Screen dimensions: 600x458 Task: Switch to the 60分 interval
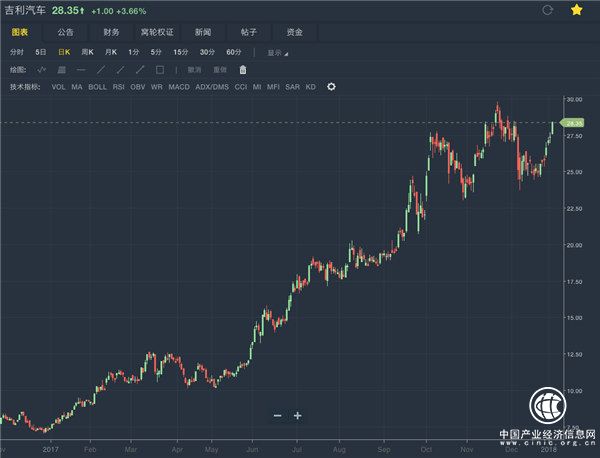coord(234,51)
